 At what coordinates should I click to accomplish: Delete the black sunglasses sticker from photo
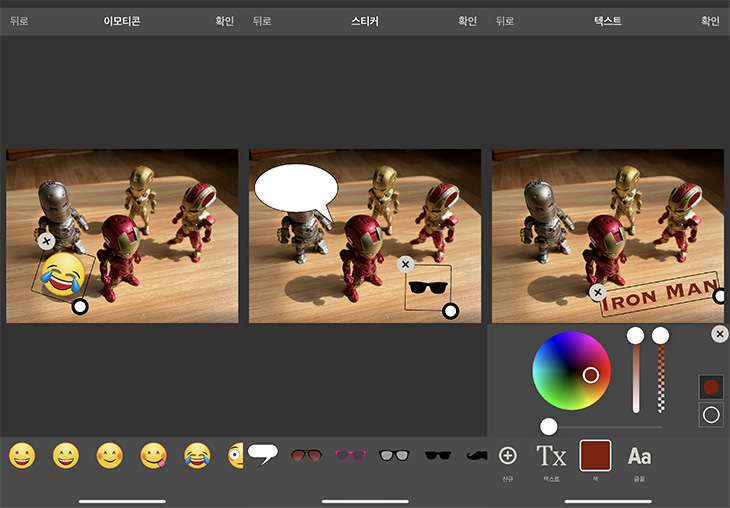pyautogui.click(x=406, y=264)
